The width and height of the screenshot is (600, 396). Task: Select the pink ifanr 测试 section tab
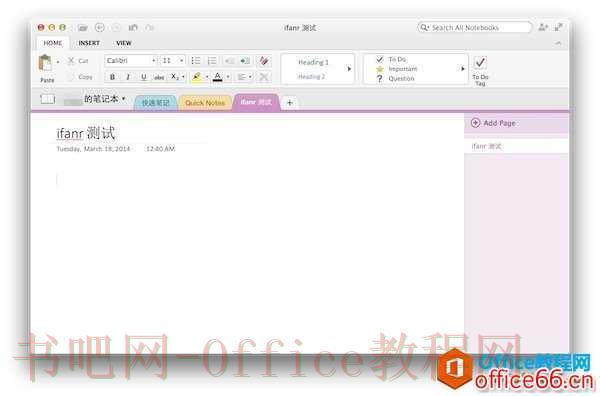(256, 102)
